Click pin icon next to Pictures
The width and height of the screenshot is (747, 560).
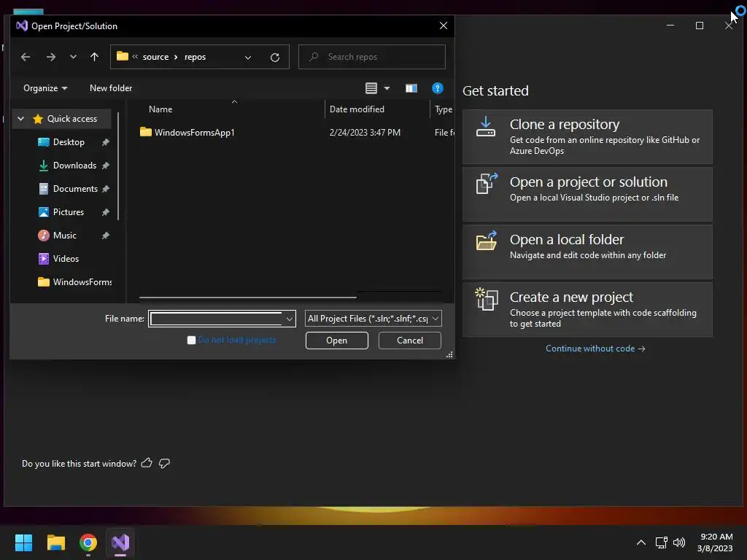tap(106, 212)
